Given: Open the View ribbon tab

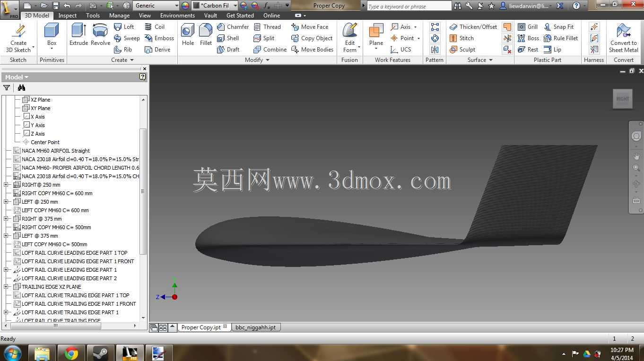Looking at the screenshot, I should [x=145, y=16].
